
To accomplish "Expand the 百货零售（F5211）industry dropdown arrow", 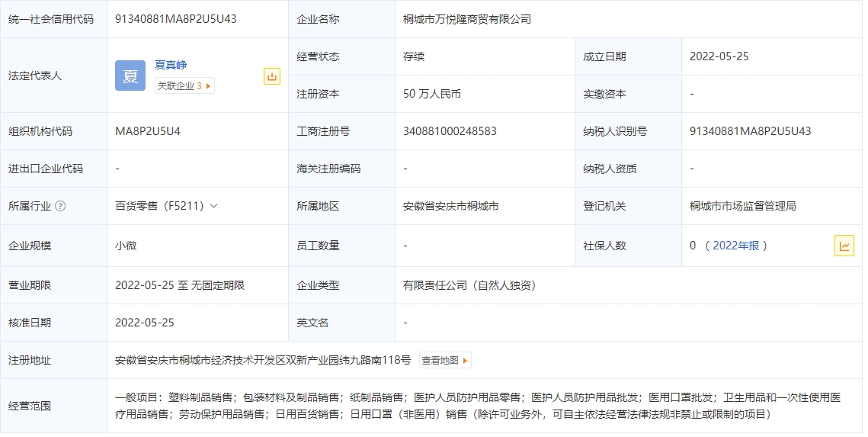I will tap(213, 206).
